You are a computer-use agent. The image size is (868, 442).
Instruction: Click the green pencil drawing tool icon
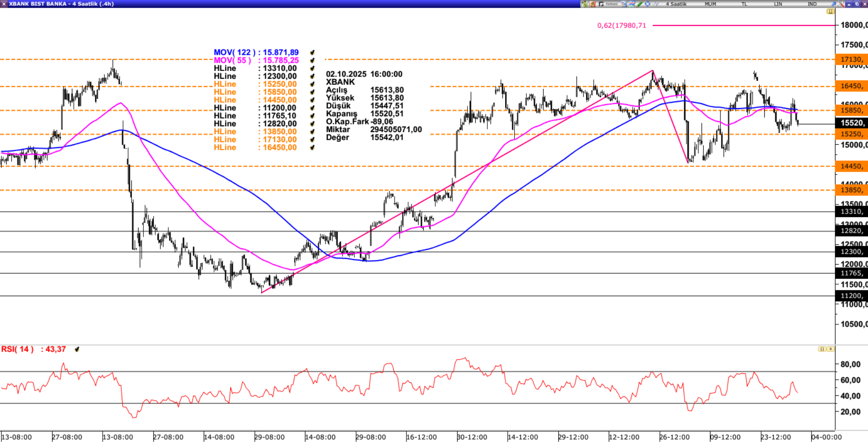639,4
